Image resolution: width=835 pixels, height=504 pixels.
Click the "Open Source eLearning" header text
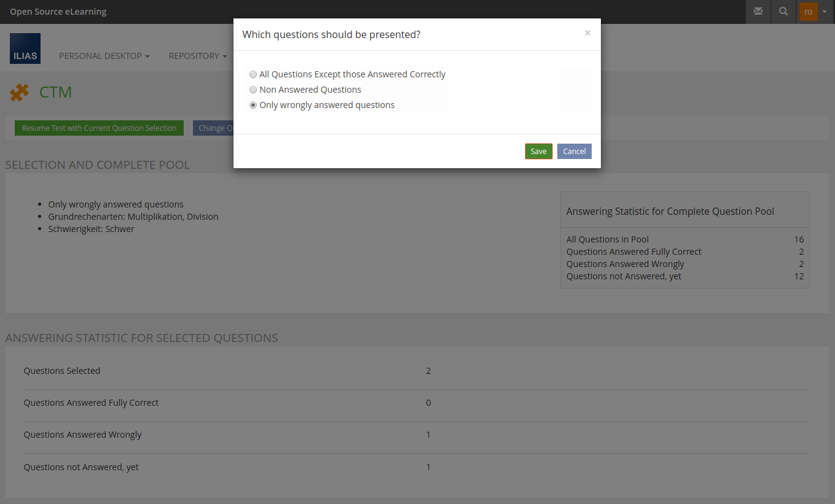coord(58,12)
